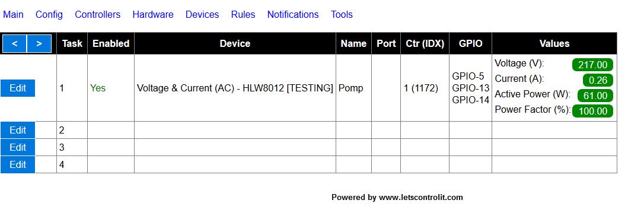Go to next page with > button
Image resolution: width=644 pixels, height=219 pixels.
tap(39, 43)
